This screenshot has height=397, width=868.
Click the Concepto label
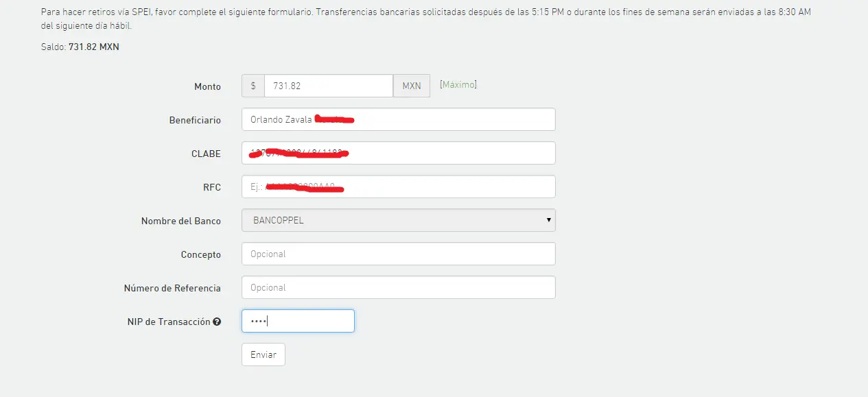(x=201, y=254)
